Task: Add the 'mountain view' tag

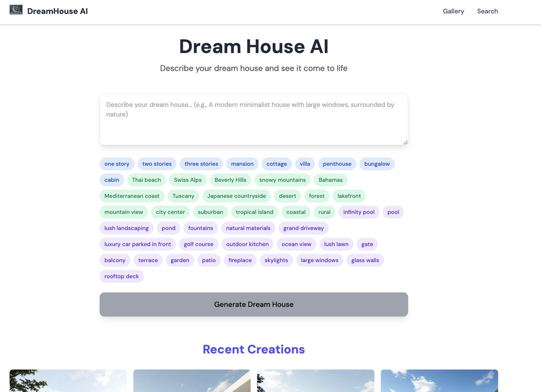Action: pos(124,212)
